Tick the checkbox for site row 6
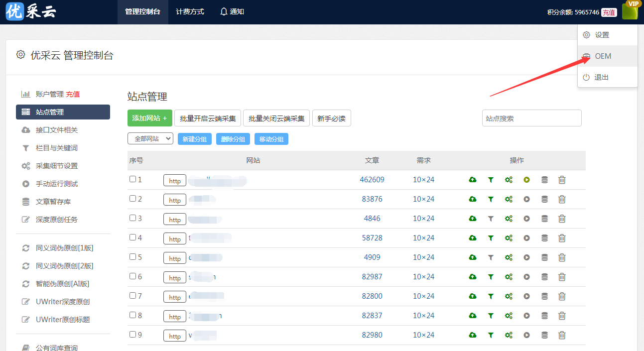Viewport: 644px width, 351px height. pyautogui.click(x=132, y=276)
